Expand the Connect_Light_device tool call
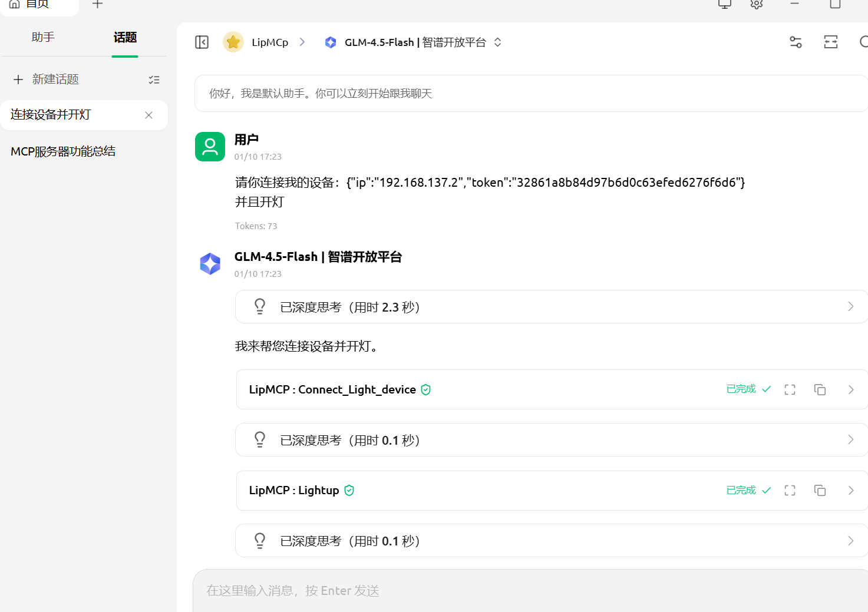Image resolution: width=868 pixels, height=612 pixels. pyautogui.click(x=552, y=389)
